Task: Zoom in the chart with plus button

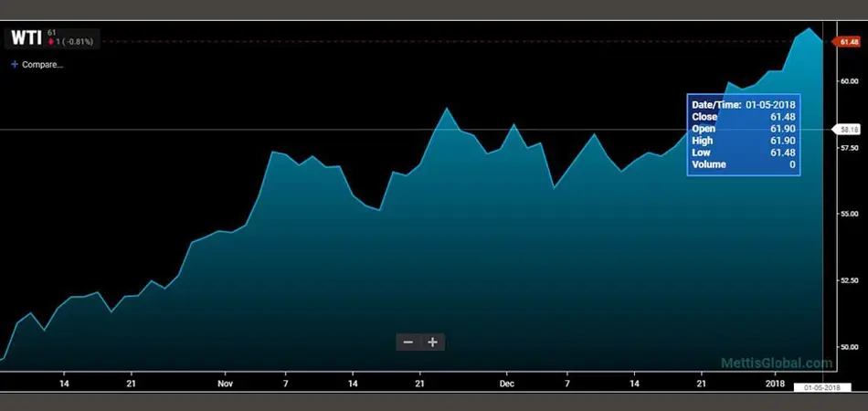Action: [432, 342]
